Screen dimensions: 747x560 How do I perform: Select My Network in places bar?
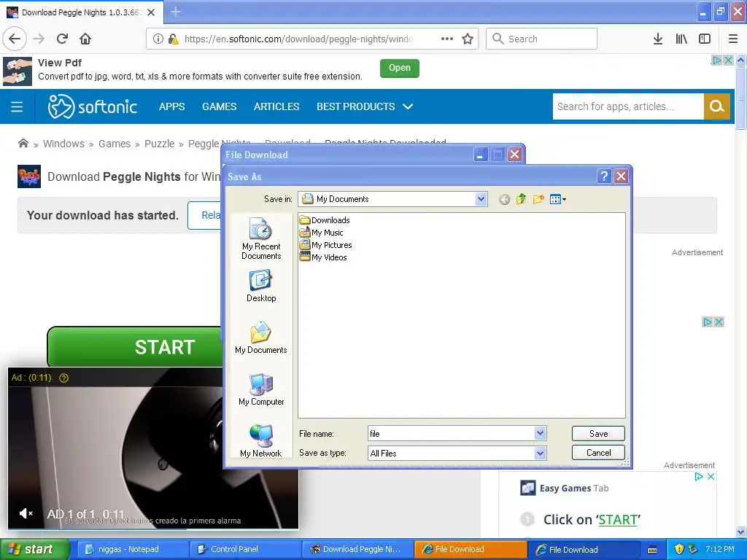point(261,440)
